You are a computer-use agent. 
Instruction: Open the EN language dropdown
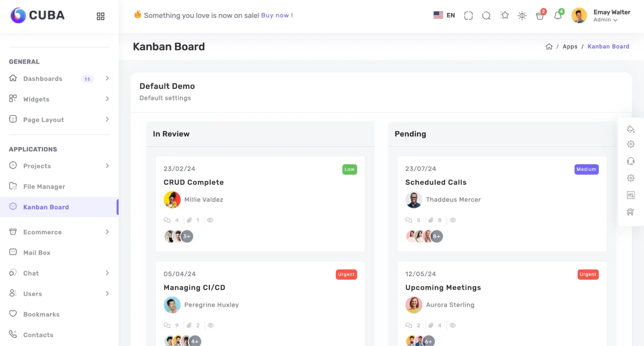click(x=444, y=15)
